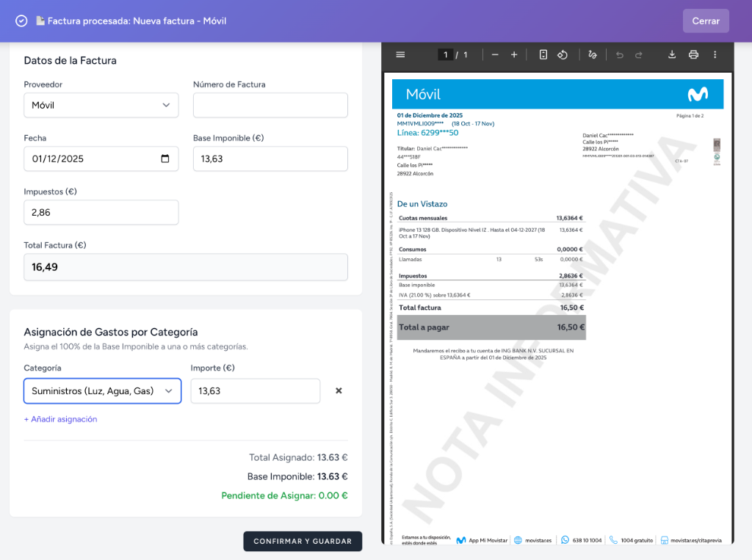Click the Fecha date field
The image size is (752, 560).
[101, 159]
